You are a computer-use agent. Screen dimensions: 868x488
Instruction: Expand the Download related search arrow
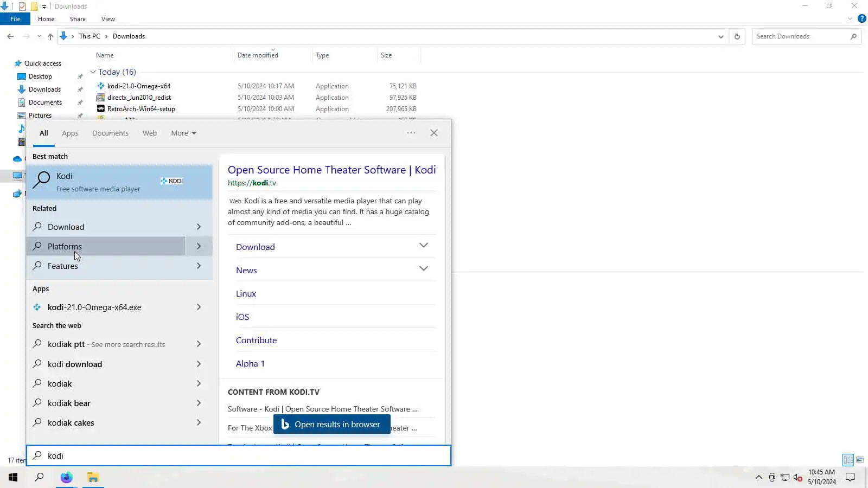tap(199, 227)
